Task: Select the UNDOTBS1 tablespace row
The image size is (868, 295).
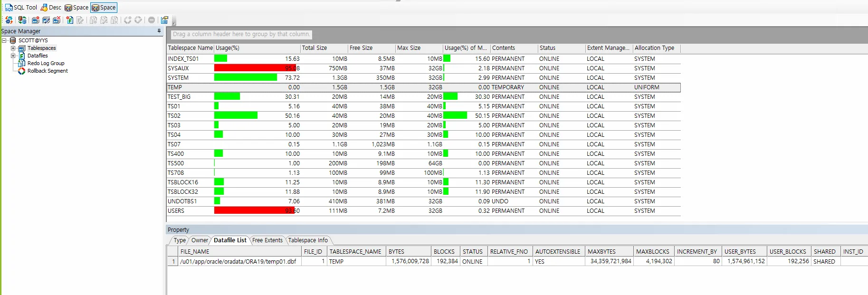Action: tap(423, 201)
